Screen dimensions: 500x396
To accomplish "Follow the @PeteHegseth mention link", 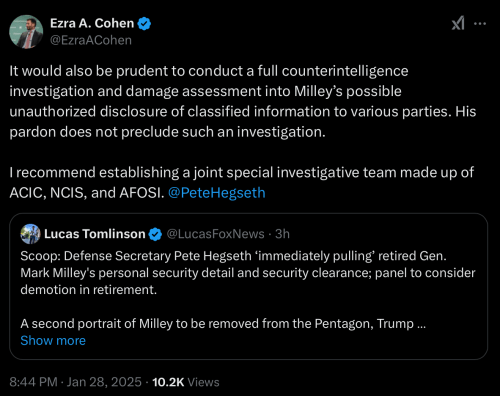I will (x=217, y=193).
